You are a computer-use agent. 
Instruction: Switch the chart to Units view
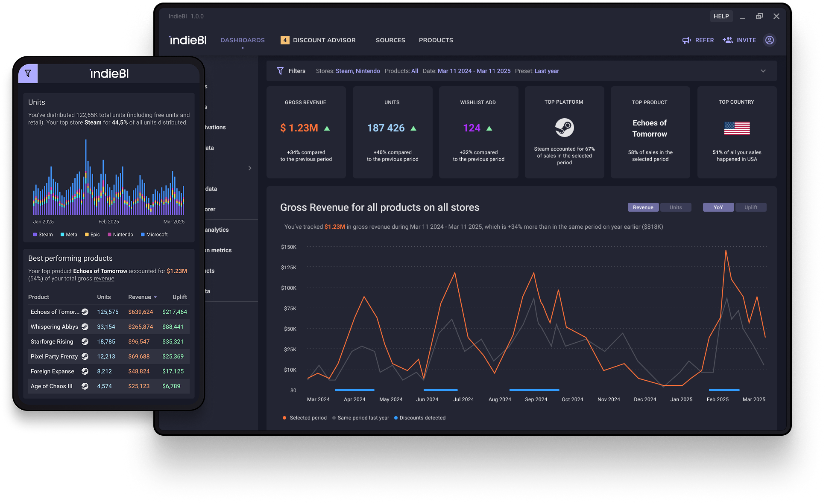point(676,207)
